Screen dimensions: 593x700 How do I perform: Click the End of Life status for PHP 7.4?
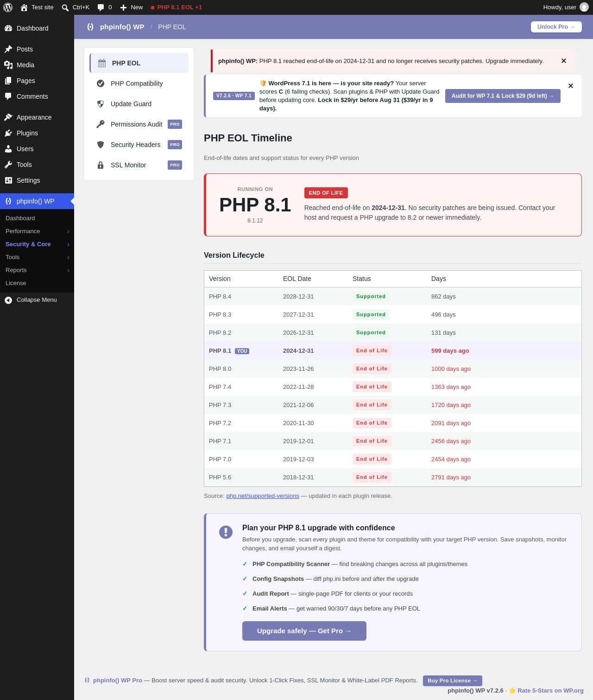(372, 387)
